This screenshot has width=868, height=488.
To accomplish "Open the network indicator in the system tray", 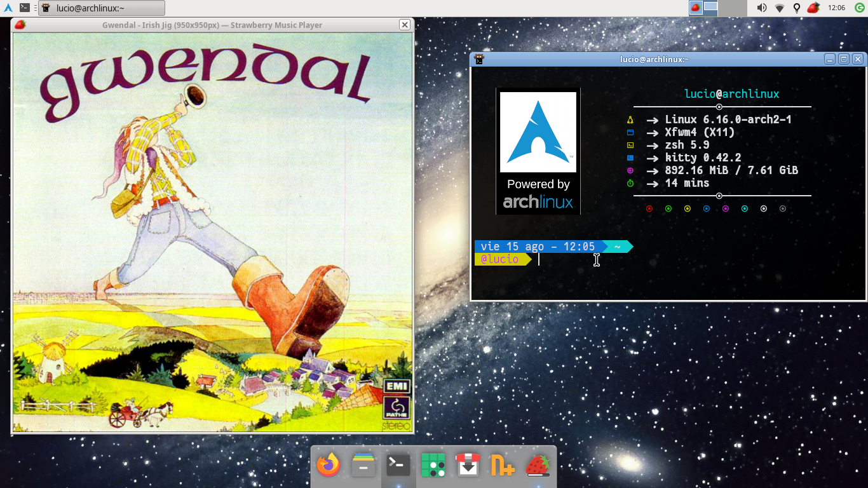I will point(780,8).
